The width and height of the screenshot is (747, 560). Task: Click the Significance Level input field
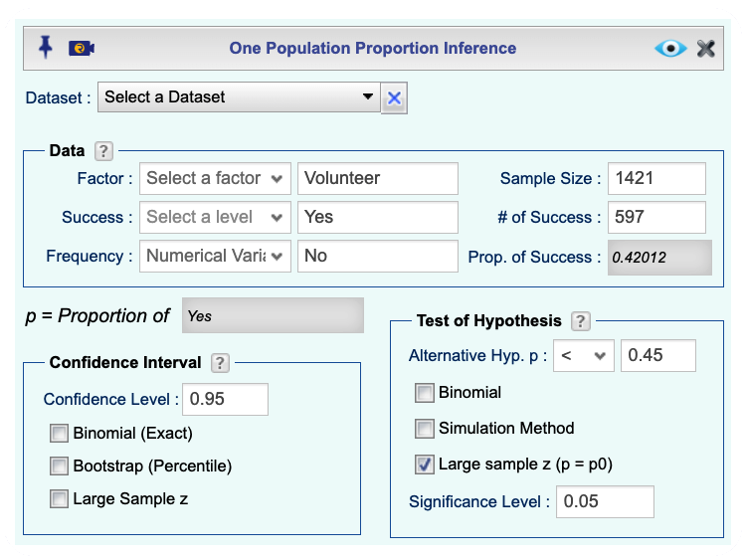(x=605, y=501)
